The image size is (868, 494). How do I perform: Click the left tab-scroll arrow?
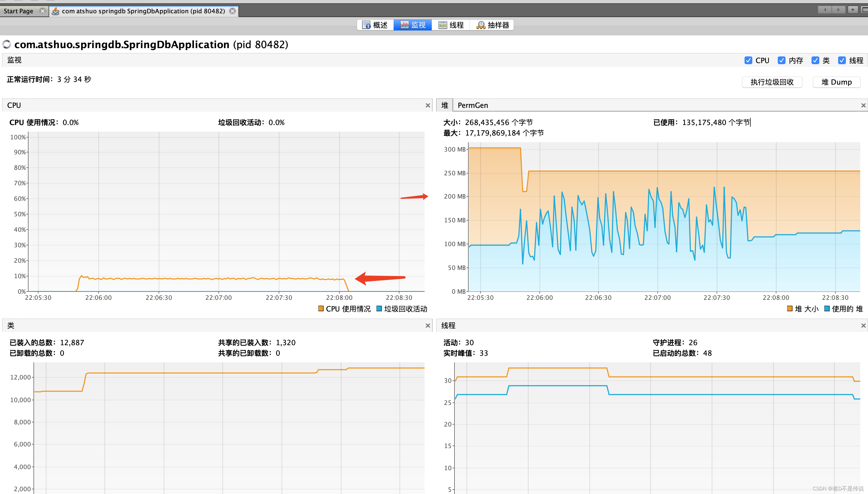(825, 9)
